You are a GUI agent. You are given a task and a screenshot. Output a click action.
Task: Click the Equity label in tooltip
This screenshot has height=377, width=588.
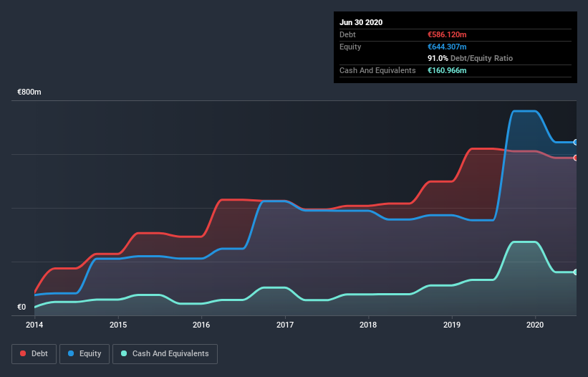[x=350, y=47]
